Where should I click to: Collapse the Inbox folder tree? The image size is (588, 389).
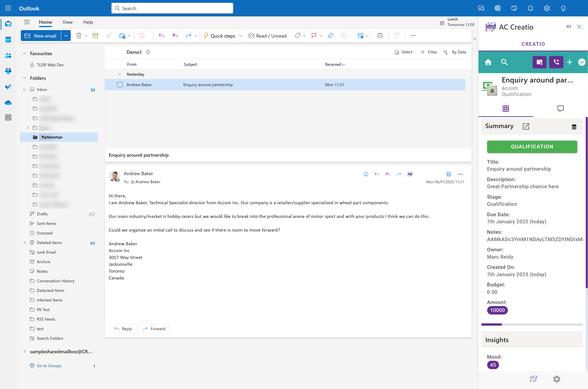point(24,89)
